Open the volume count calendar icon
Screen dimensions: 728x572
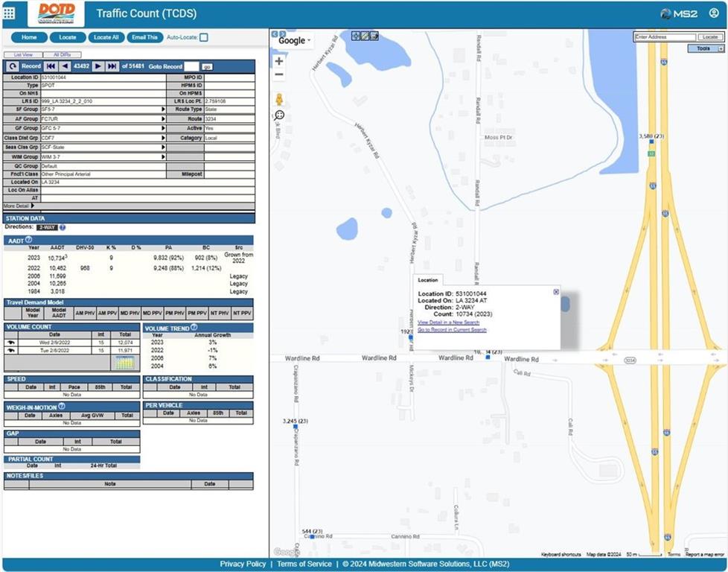point(125,363)
